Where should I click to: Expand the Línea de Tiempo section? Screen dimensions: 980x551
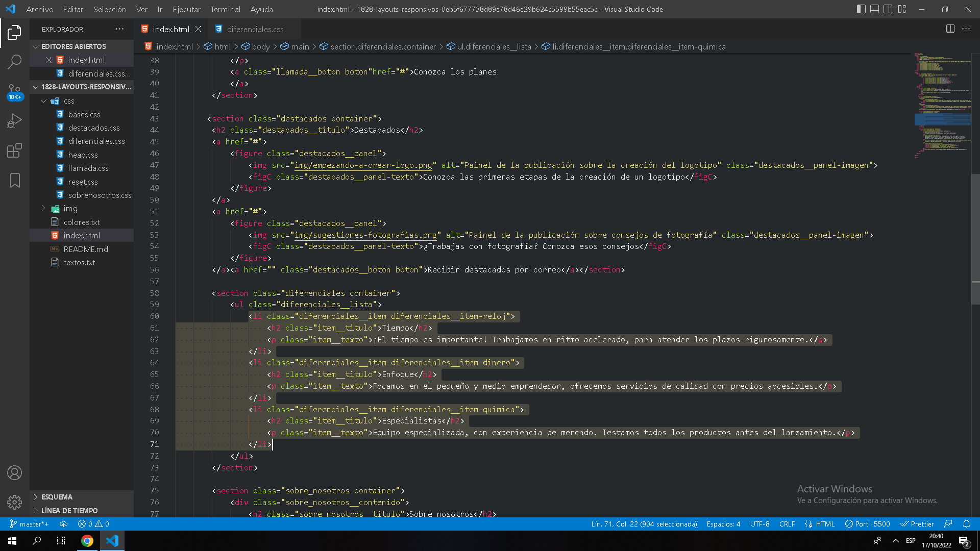82,511
